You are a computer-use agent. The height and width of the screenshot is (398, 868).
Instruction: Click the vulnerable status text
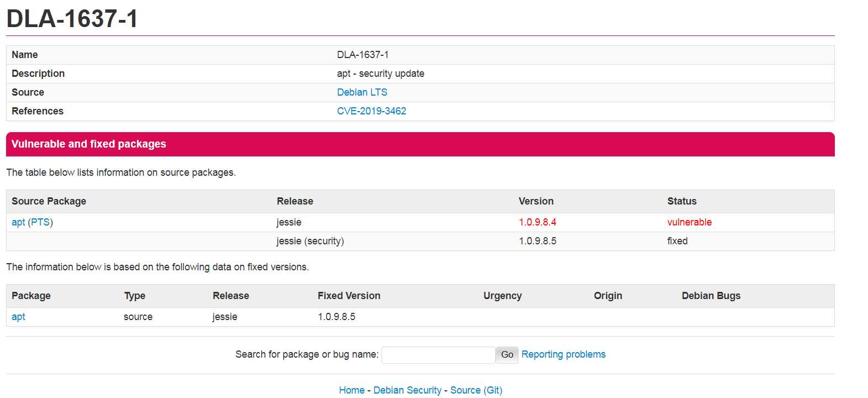[689, 222]
